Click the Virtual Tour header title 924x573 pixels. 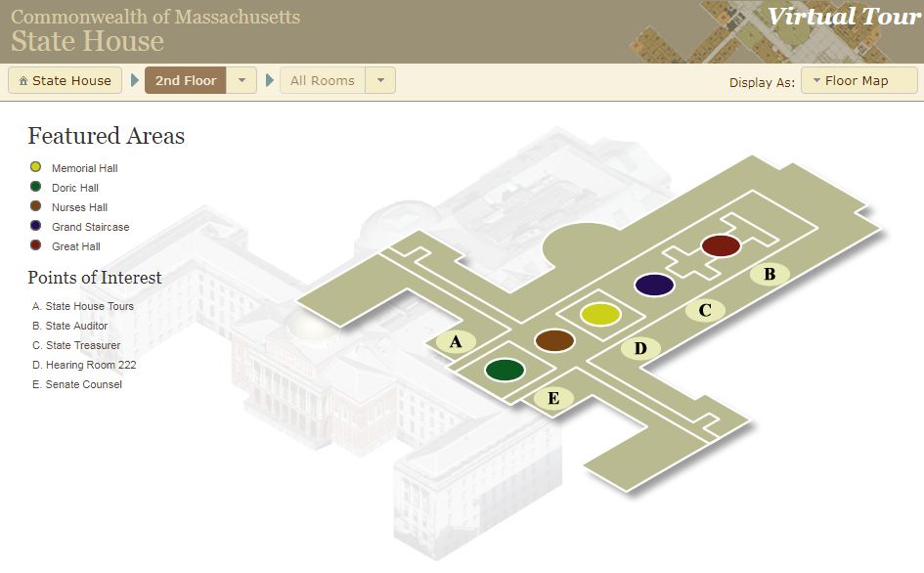point(843,17)
